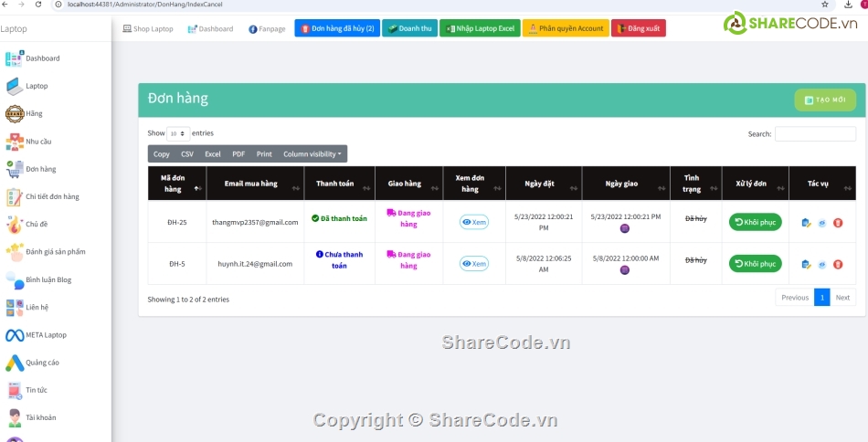
Task: Go to Đánh giá sản phẩm
Action: point(46,252)
